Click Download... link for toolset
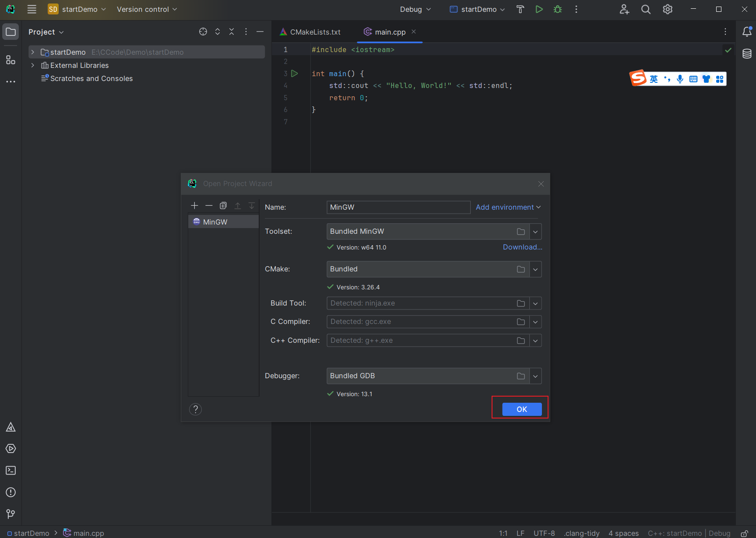The image size is (756, 538). pos(522,247)
